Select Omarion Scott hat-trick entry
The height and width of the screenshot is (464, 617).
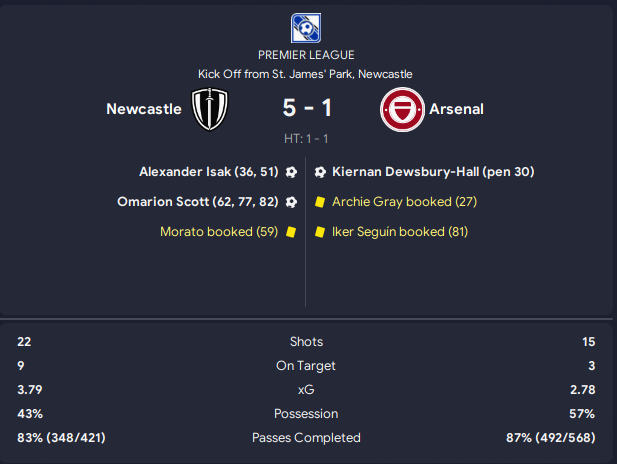click(x=196, y=202)
